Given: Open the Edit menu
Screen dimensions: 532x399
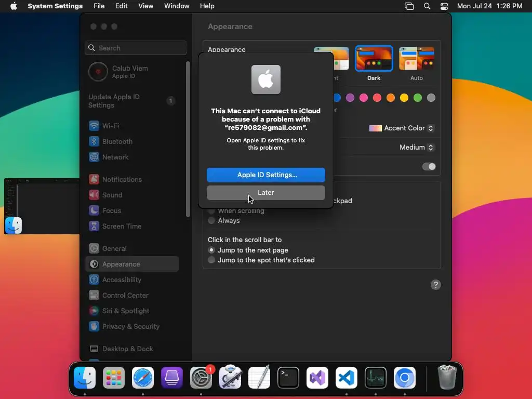Looking at the screenshot, I should tap(121, 6).
